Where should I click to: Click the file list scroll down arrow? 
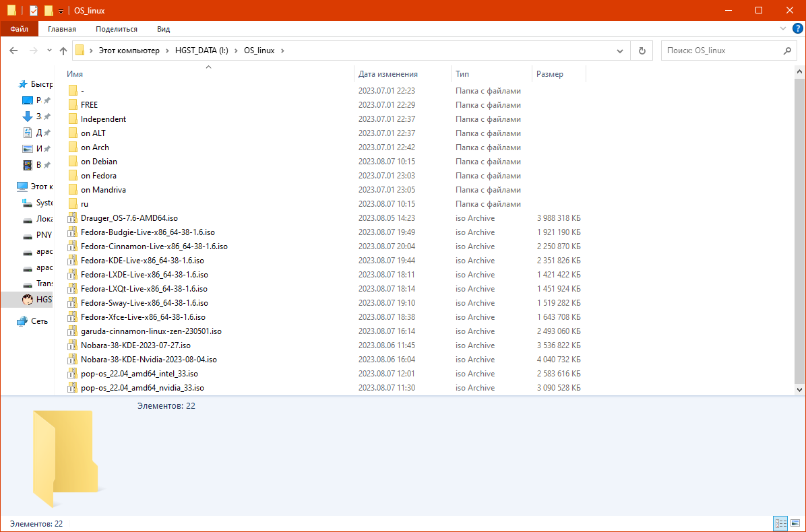799,390
